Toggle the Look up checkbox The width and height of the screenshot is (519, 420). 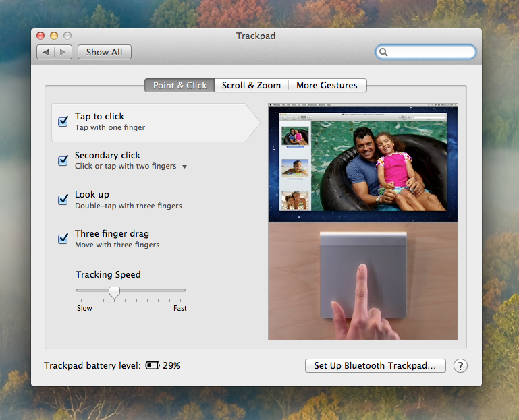[x=63, y=200]
